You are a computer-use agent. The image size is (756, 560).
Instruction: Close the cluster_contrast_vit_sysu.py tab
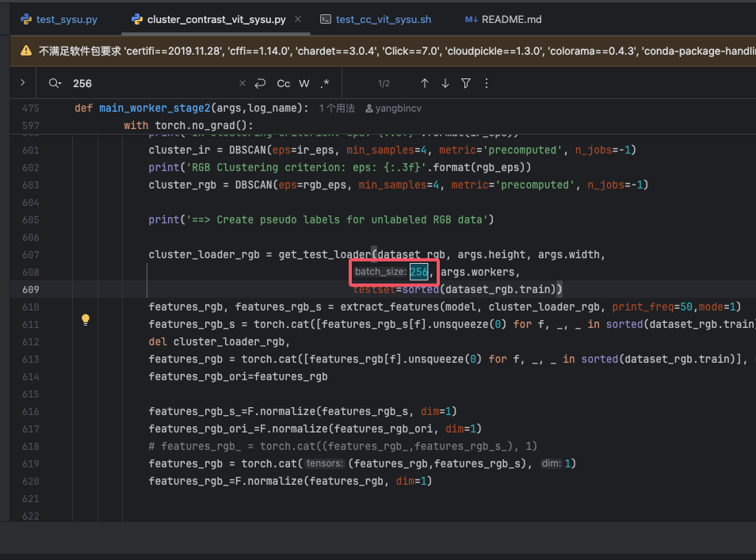click(x=298, y=19)
